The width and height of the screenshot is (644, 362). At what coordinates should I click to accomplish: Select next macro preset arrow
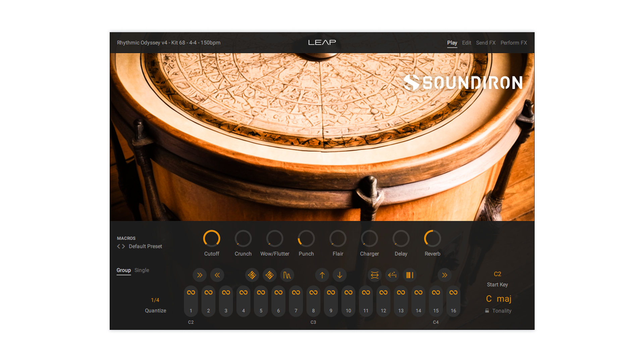123,246
